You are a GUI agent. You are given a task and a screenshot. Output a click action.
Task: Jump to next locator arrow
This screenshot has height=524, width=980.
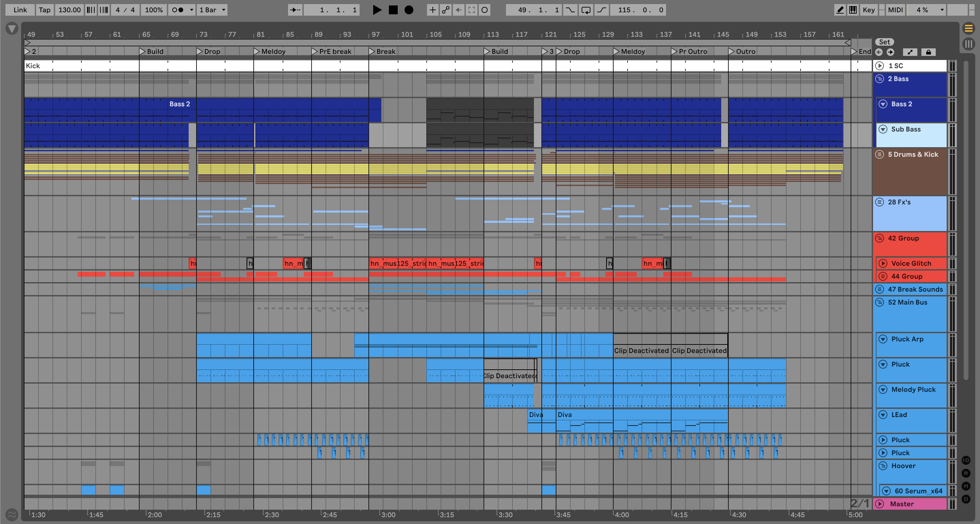pos(890,52)
